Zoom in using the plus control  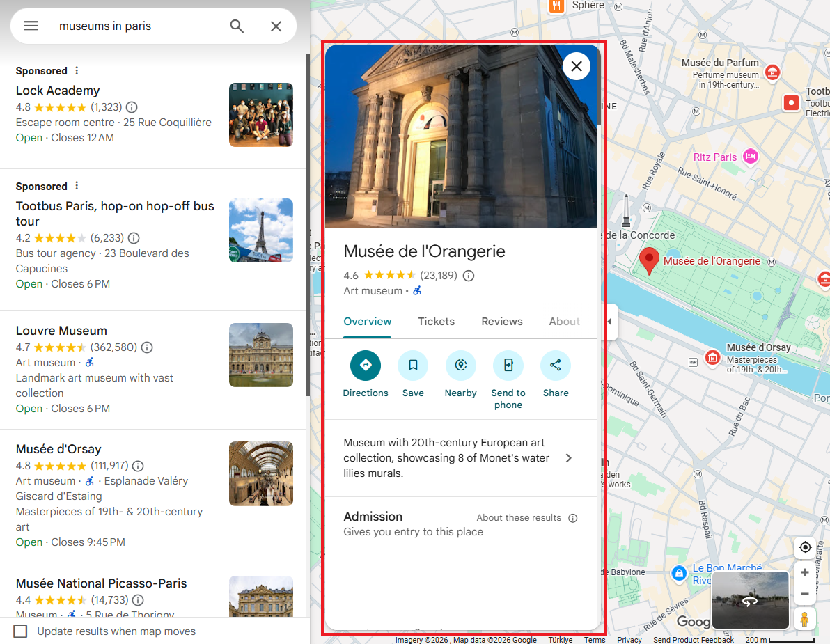[x=804, y=572]
